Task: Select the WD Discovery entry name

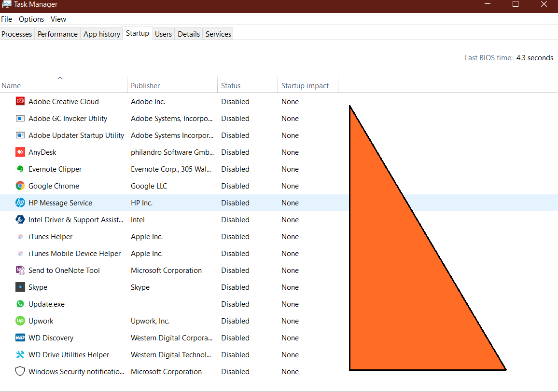Action: pos(51,338)
